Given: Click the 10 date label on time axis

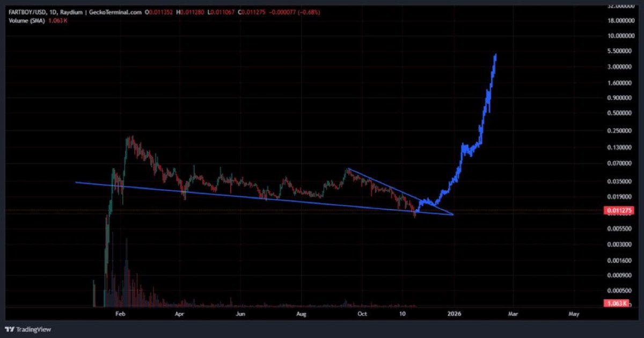Looking at the screenshot, I should click(x=402, y=313).
